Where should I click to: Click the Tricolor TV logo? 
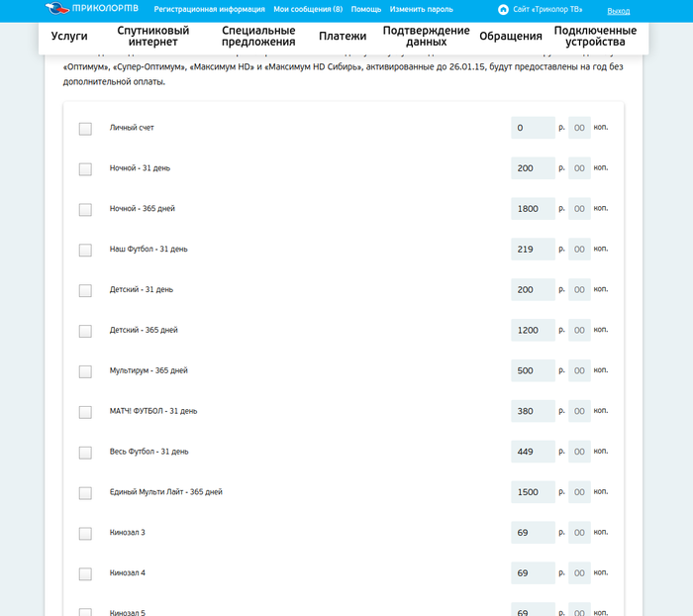point(92,9)
